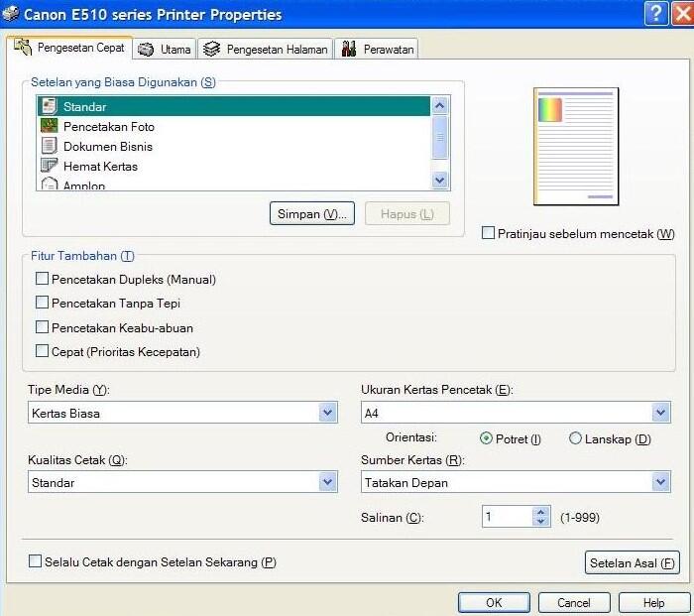Click the Hapus button

point(407,213)
